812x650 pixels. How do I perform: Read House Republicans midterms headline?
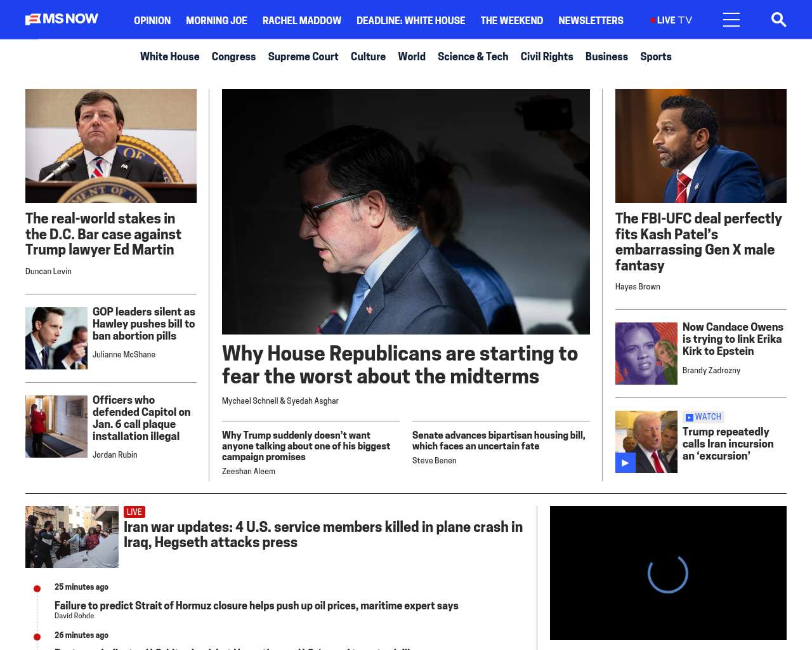(x=400, y=365)
